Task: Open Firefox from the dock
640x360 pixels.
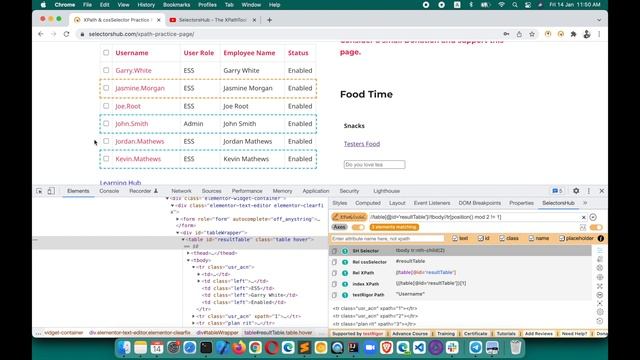Action: (239, 347)
